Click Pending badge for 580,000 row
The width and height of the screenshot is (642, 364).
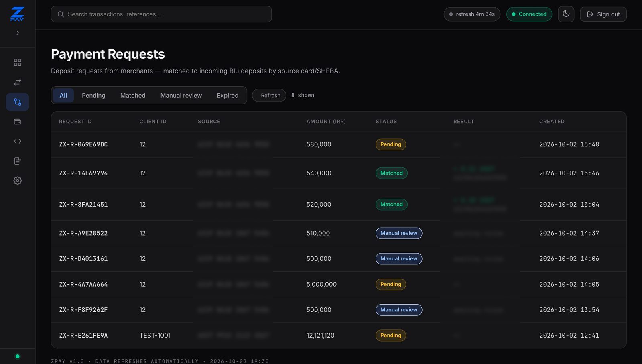coord(391,144)
